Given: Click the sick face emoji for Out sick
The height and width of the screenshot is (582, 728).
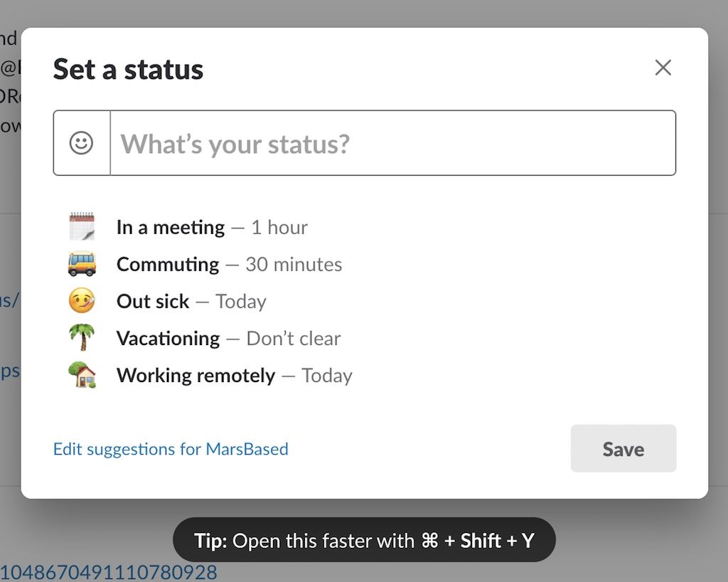Looking at the screenshot, I should coord(80,301).
